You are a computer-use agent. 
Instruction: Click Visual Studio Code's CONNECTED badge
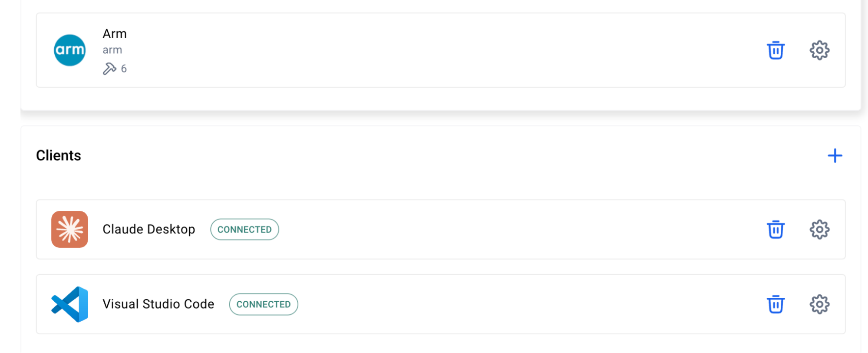pos(263,304)
